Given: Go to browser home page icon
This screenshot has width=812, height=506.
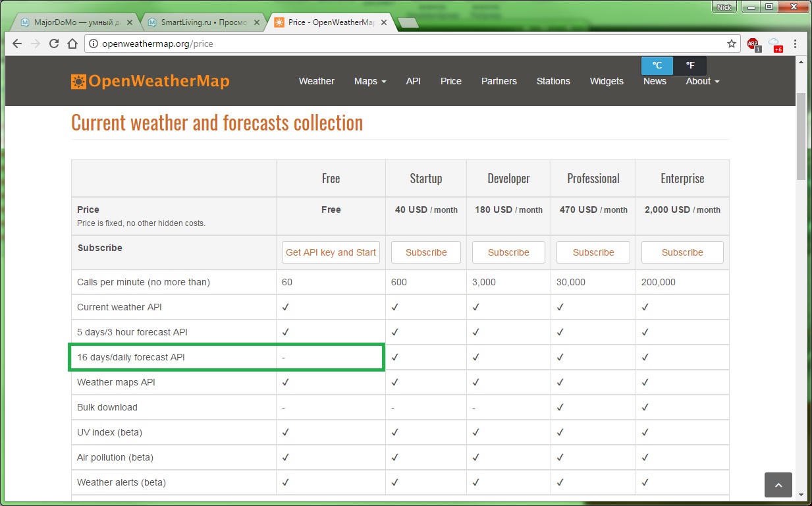Looking at the screenshot, I should (72, 43).
